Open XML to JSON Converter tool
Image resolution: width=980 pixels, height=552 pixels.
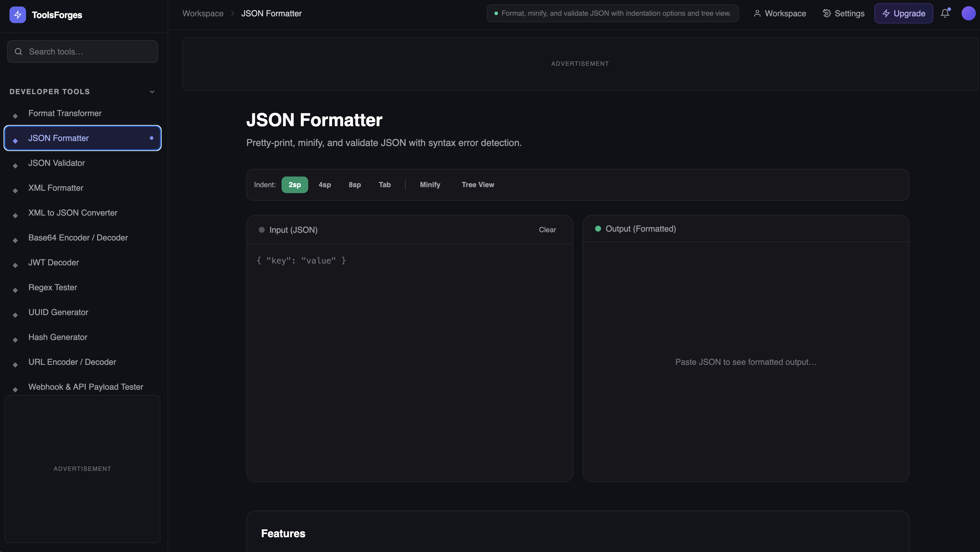click(x=83, y=213)
